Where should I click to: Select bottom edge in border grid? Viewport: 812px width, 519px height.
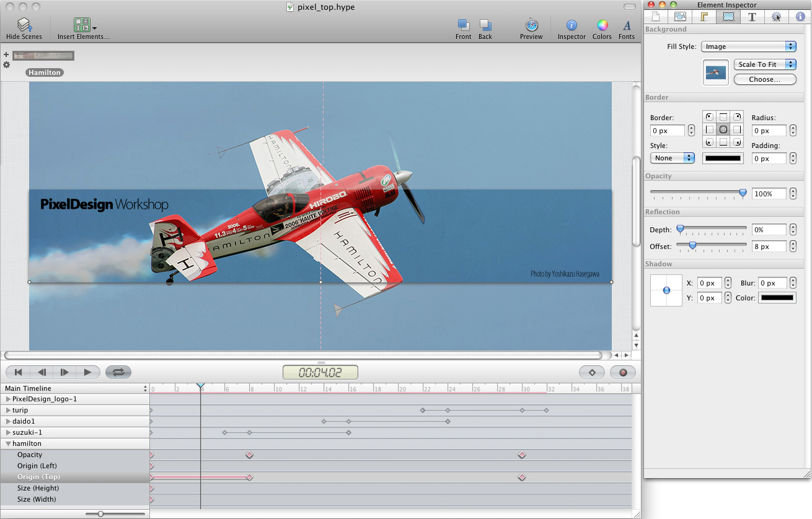pos(723,142)
